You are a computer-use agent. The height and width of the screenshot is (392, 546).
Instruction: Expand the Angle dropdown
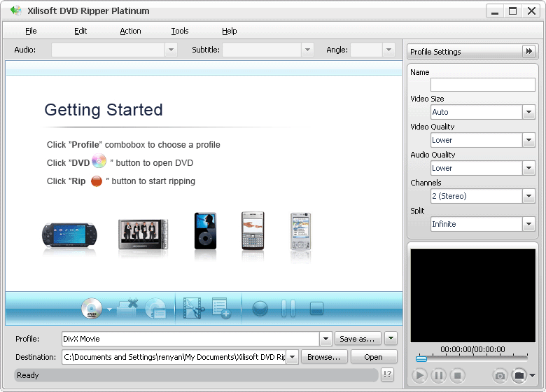point(388,50)
